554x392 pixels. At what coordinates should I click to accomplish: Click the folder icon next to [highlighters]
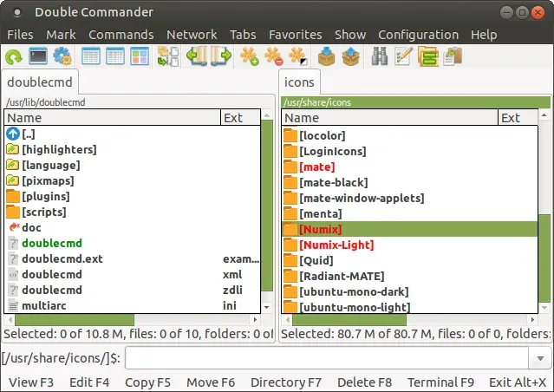pos(13,149)
